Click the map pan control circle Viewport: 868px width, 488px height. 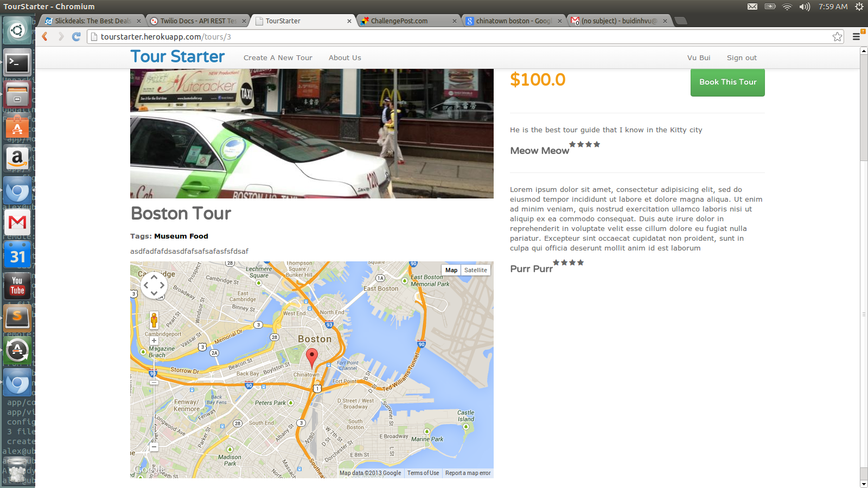click(x=154, y=285)
